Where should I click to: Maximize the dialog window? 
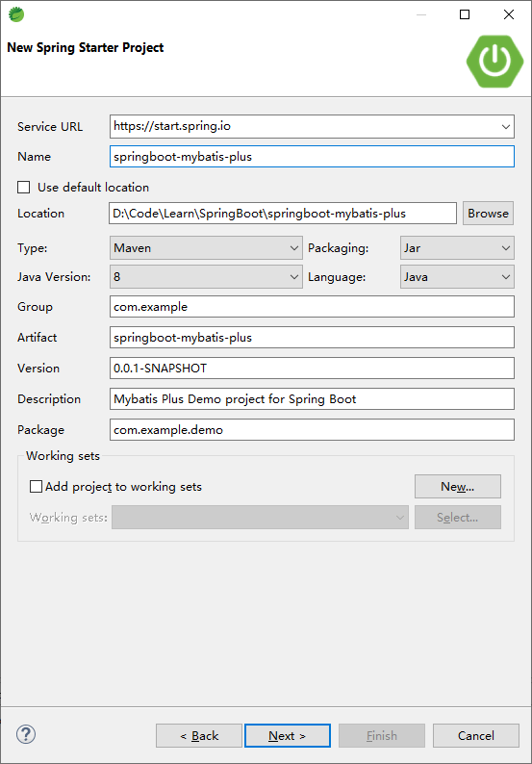coord(465,14)
